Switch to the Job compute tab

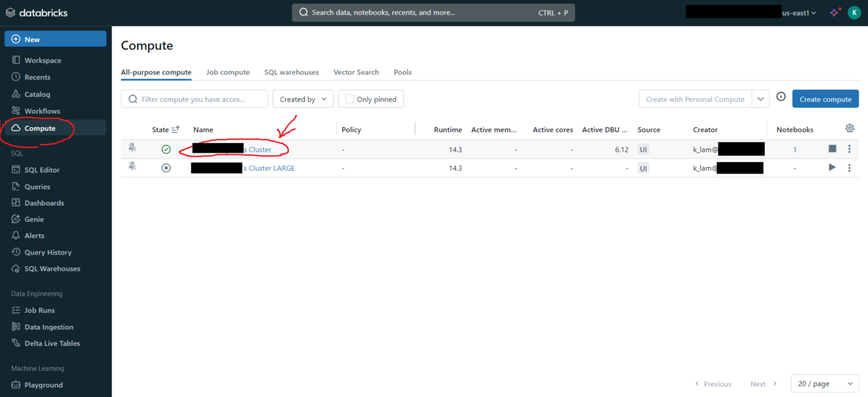click(228, 72)
